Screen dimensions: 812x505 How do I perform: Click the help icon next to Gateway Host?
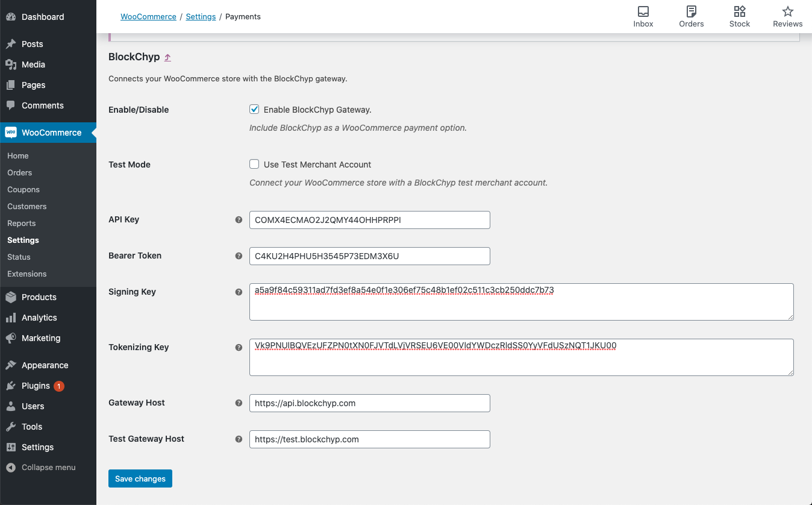[x=239, y=403]
